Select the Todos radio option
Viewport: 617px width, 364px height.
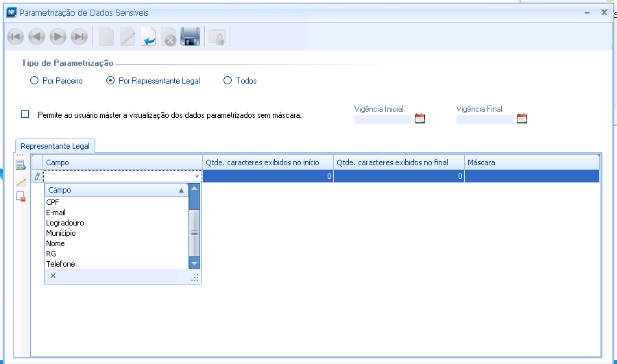click(228, 81)
